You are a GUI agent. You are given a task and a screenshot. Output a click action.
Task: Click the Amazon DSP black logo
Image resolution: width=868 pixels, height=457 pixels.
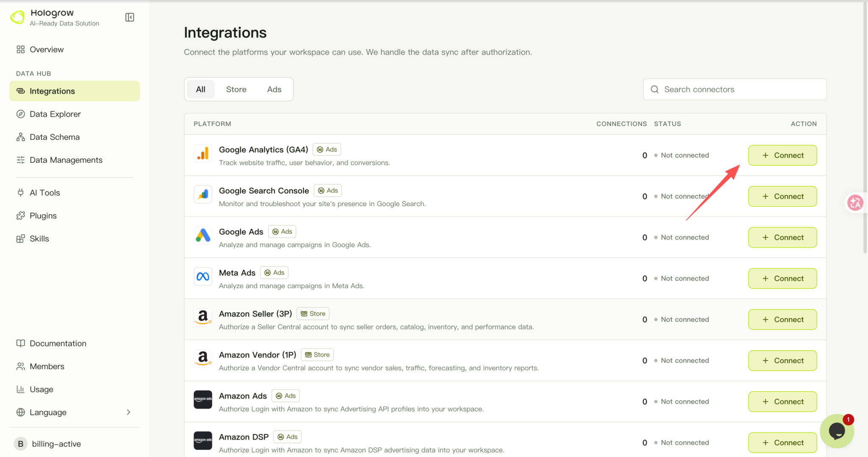click(x=203, y=441)
